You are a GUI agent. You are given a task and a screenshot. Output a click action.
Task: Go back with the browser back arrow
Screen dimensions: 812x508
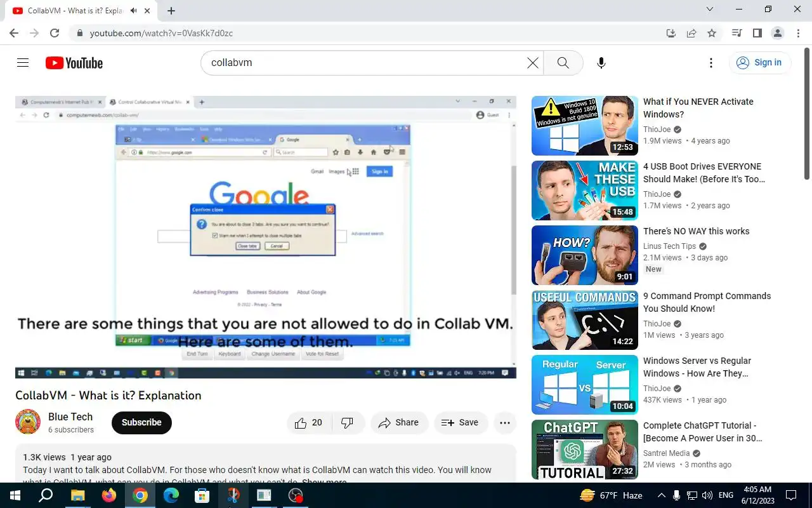pyautogui.click(x=14, y=33)
